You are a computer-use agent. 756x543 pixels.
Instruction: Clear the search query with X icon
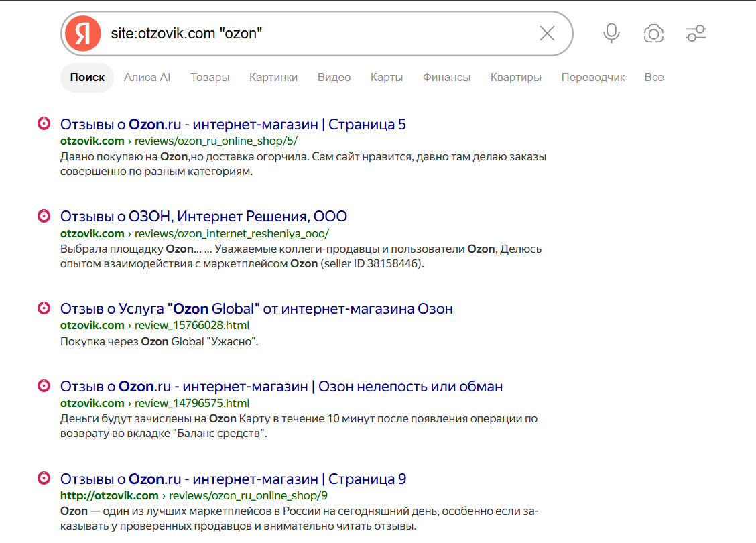(547, 34)
